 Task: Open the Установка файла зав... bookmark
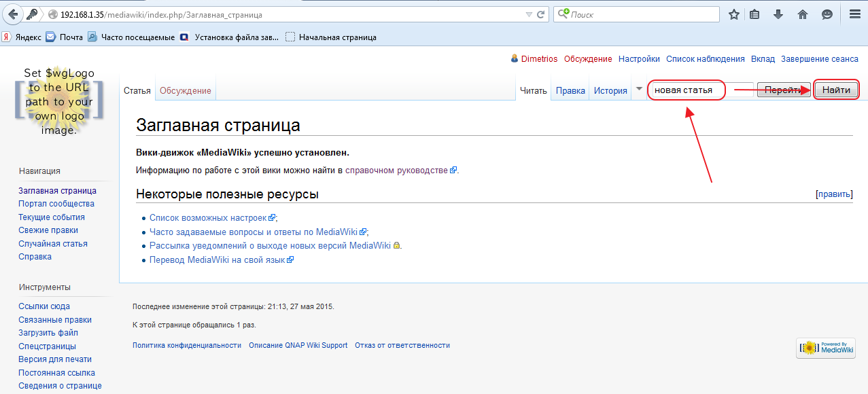229,37
